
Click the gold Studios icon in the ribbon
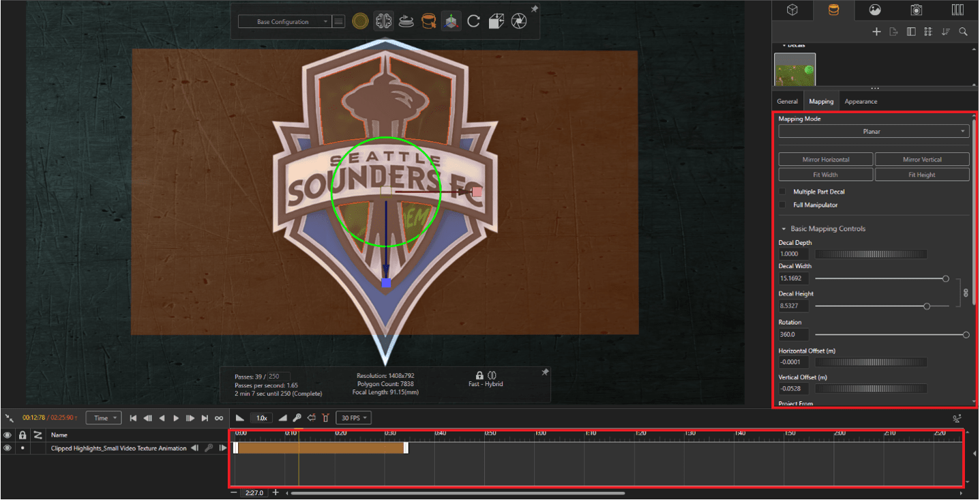pos(360,22)
